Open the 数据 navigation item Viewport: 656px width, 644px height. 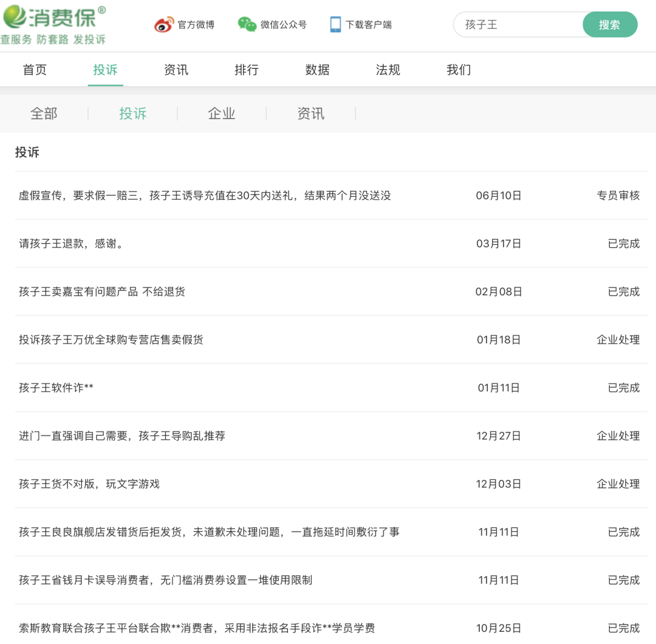[318, 70]
